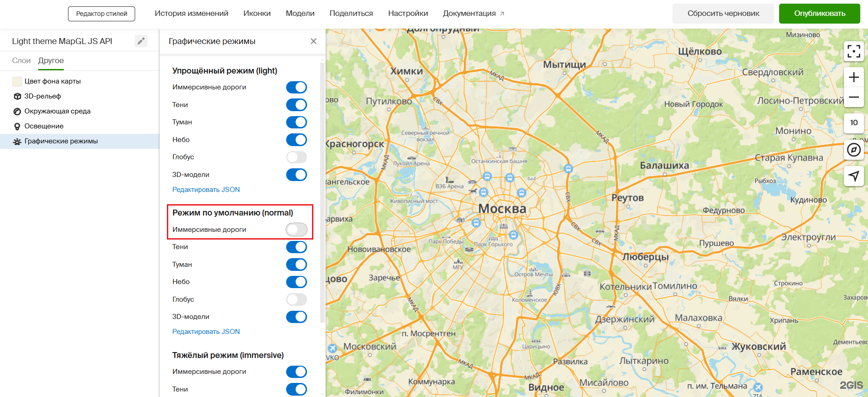Click Сбросить черновик button
The image size is (868, 397).
723,14
